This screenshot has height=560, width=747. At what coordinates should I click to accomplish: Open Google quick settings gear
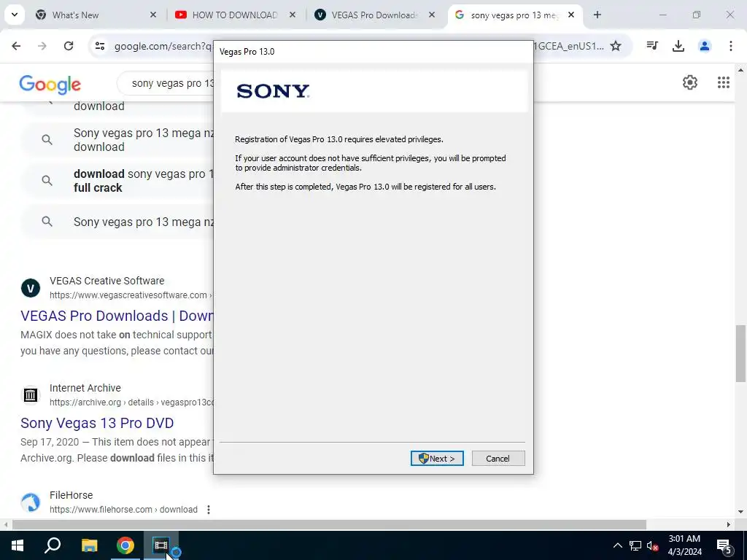[690, 82]
